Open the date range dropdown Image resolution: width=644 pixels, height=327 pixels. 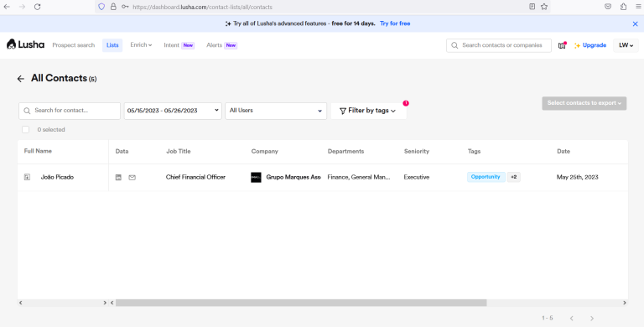point(173,111)
